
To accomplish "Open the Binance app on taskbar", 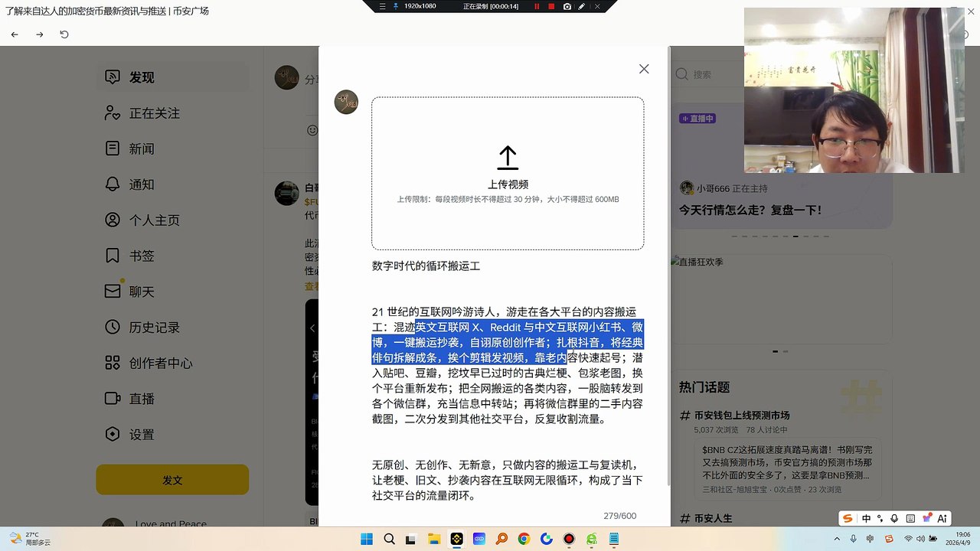I will point(456,539).
